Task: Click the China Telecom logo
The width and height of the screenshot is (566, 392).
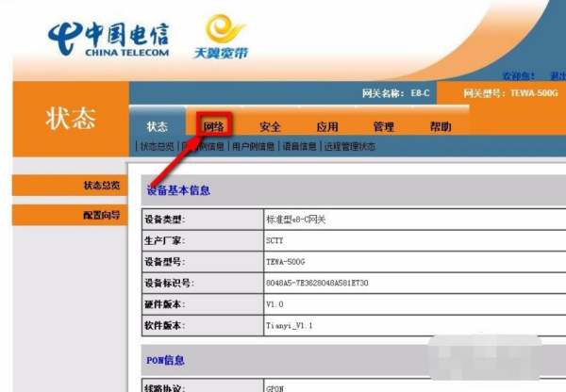Action: tap(108, 39)
